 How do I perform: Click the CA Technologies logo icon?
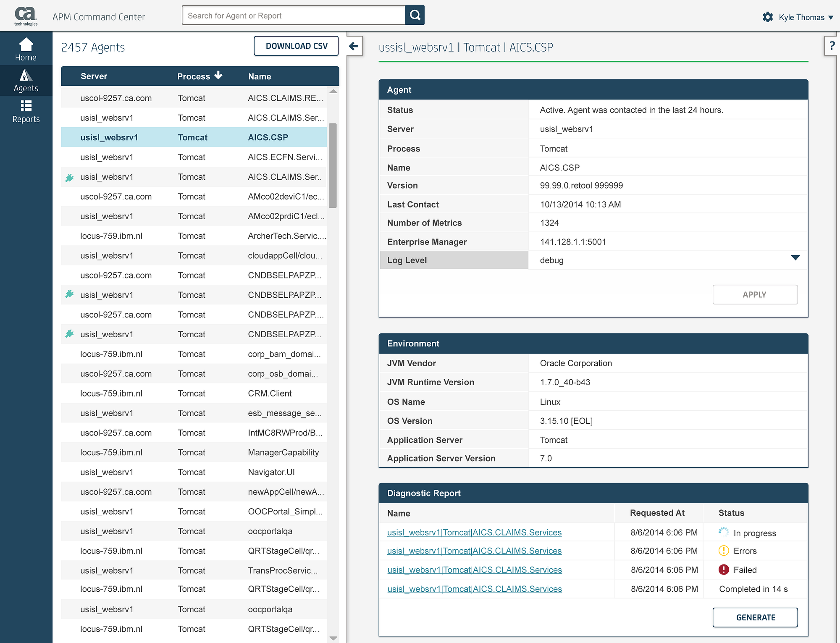(x=25, y=15)
